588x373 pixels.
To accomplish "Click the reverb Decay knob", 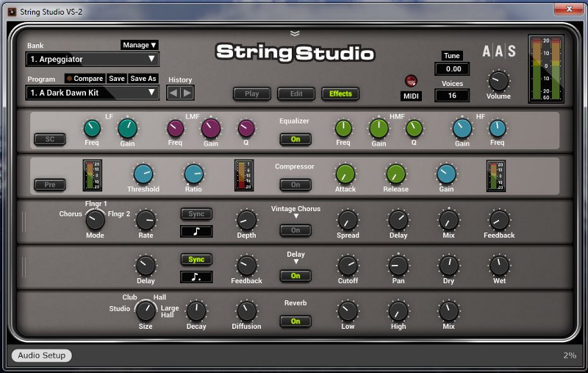I will point(196,311).
